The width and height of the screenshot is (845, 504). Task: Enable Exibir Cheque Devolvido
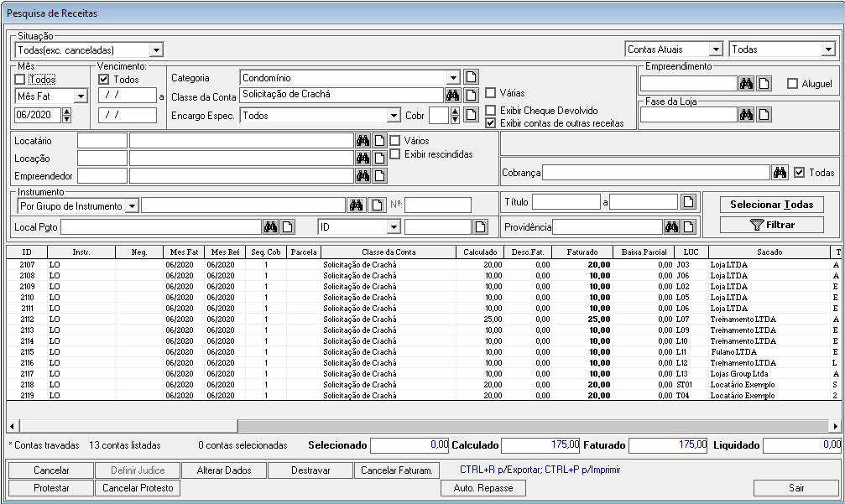490,111
